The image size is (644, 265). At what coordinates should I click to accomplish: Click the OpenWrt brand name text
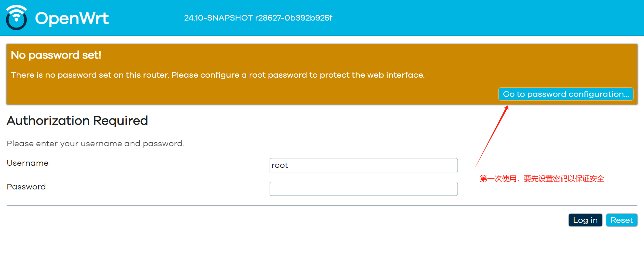(72, 18)
